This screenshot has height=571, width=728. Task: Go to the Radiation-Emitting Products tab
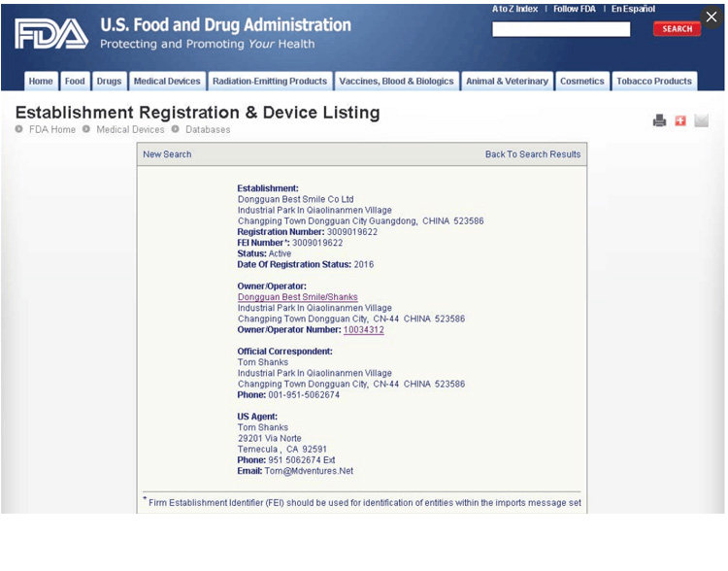270,82
